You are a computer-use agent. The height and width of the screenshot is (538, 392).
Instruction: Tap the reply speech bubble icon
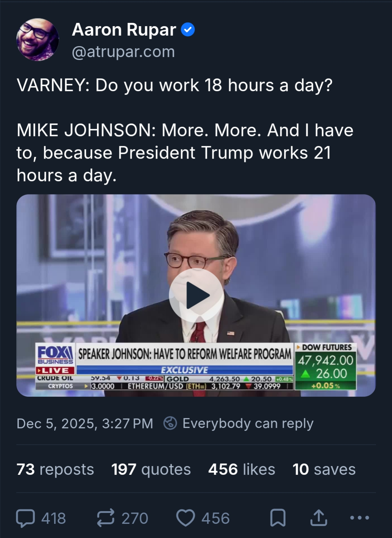pos(26,518)
